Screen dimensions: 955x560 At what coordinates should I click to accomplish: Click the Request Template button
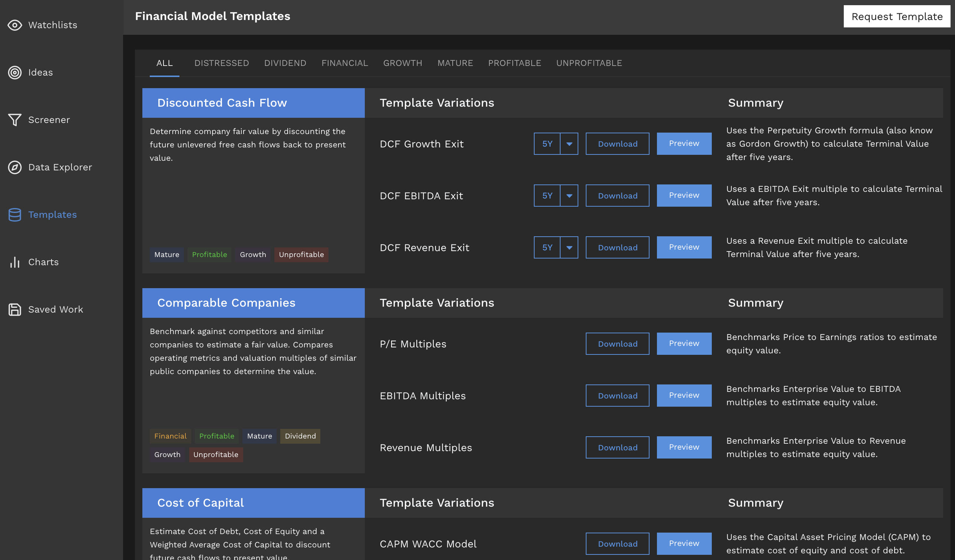897,17
